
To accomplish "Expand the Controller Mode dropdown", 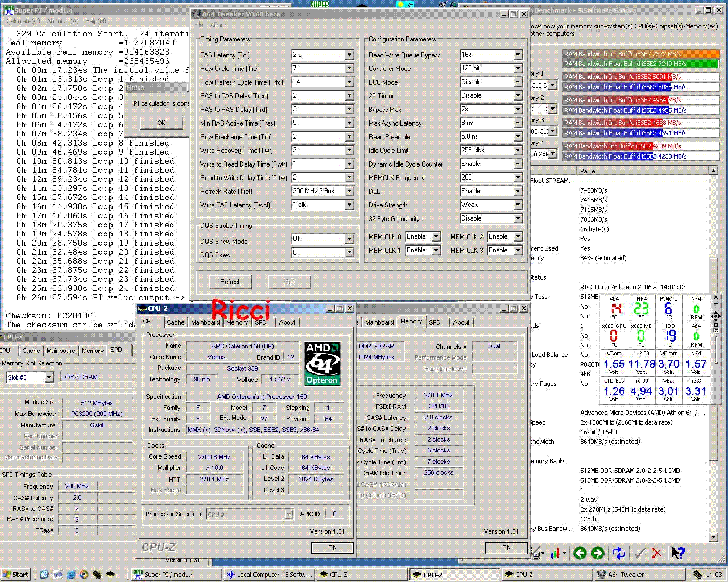I will point(518,68).
